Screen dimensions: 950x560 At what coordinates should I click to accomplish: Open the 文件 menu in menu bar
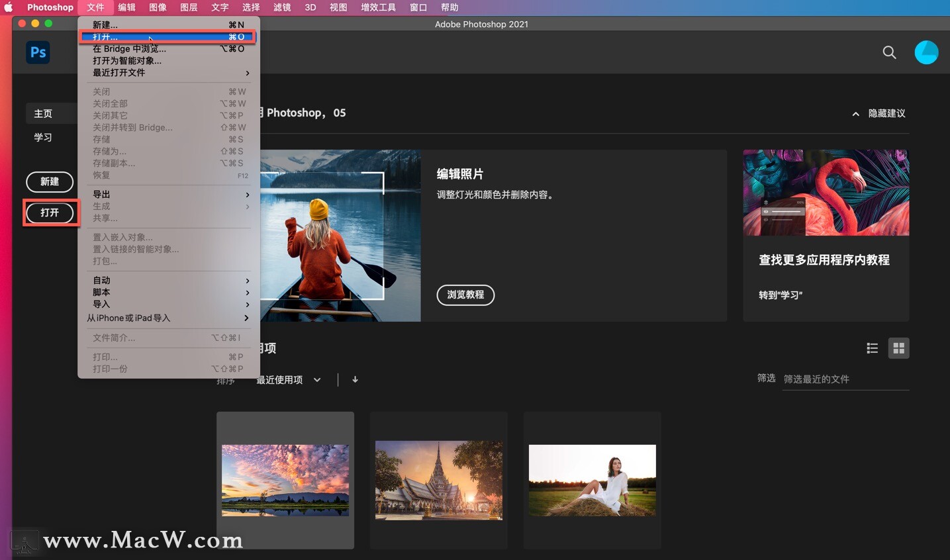[95, 7]
